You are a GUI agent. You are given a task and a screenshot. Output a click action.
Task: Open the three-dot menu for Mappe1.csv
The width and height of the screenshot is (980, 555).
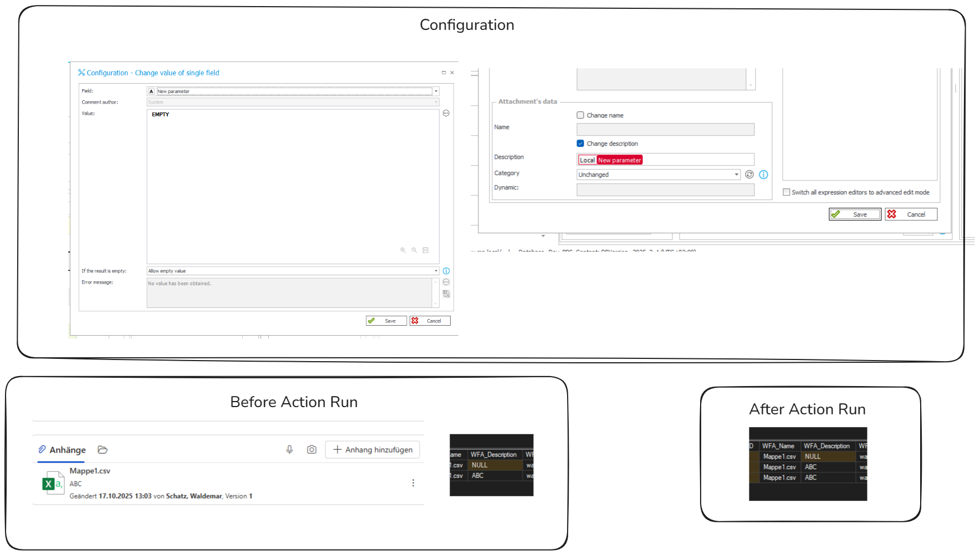coord(413,483)
